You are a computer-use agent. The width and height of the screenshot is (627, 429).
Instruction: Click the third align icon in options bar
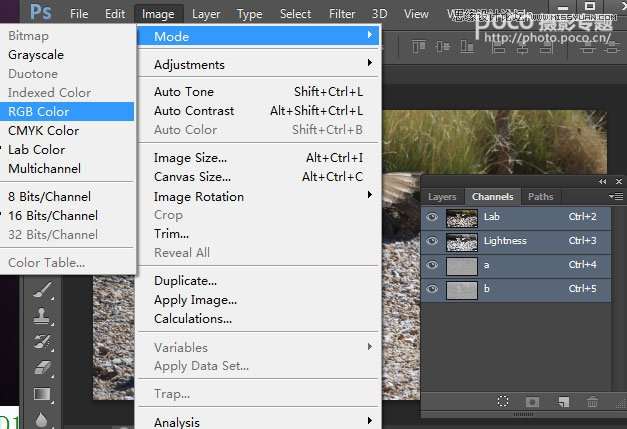pyautogui.click(x=467, y=47)
